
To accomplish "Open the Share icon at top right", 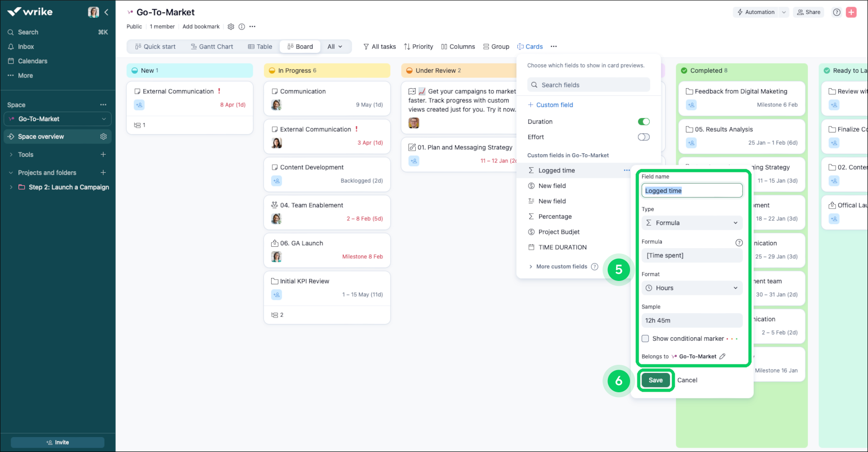I will pos(799,12).
